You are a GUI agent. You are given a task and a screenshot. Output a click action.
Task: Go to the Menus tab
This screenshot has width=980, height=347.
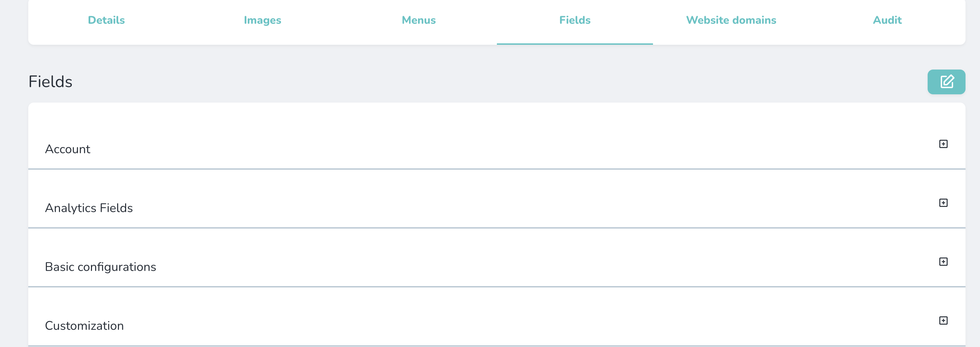418,20
